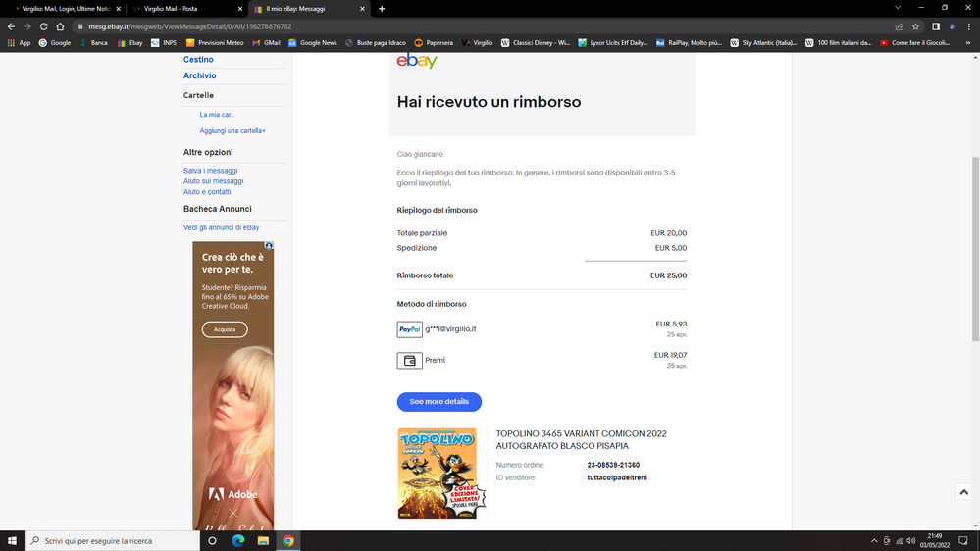Go forward using browser forward arrow
The width and height of the screenshot is (980, 551).
point(26,26)
